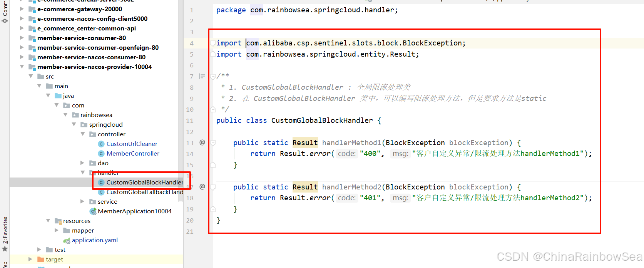
Task: Click the member-service-consumer-80 module icon
Action: click(x=32, y=38)
